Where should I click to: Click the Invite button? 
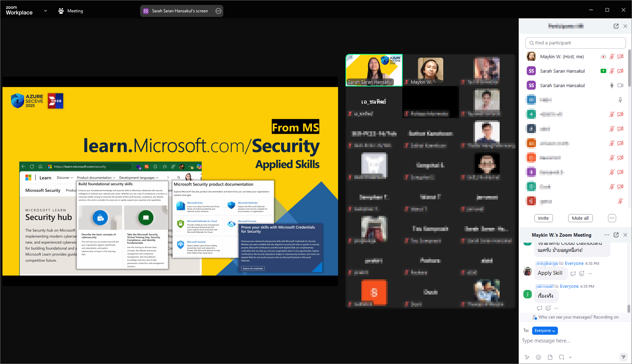click(x=543, y=218)
